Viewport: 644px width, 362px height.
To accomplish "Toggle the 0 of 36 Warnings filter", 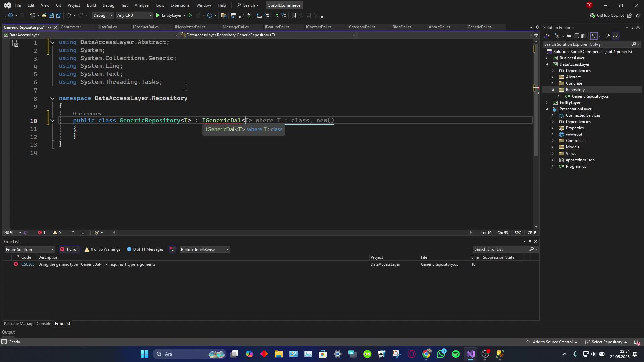I will 102,249.
